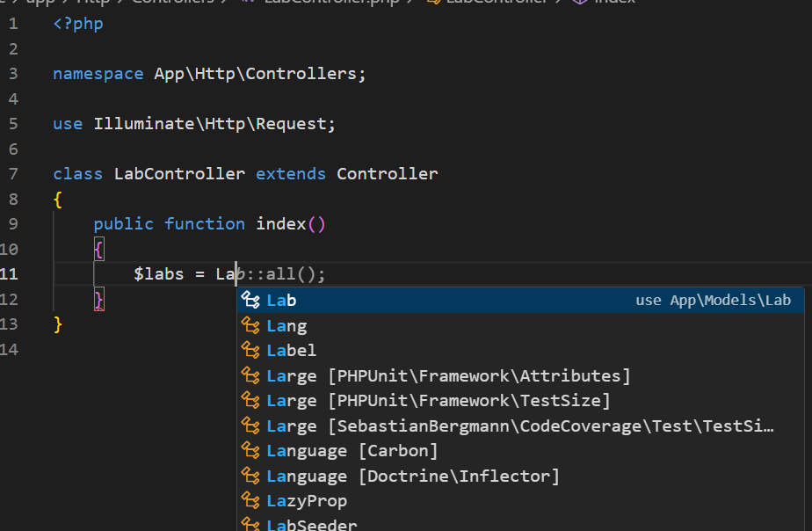Pick Large [SebastianBergmann\CodeCoverage] suggestion
The height and width of the screenshot is (531, 812).
(x=520, y=426)
